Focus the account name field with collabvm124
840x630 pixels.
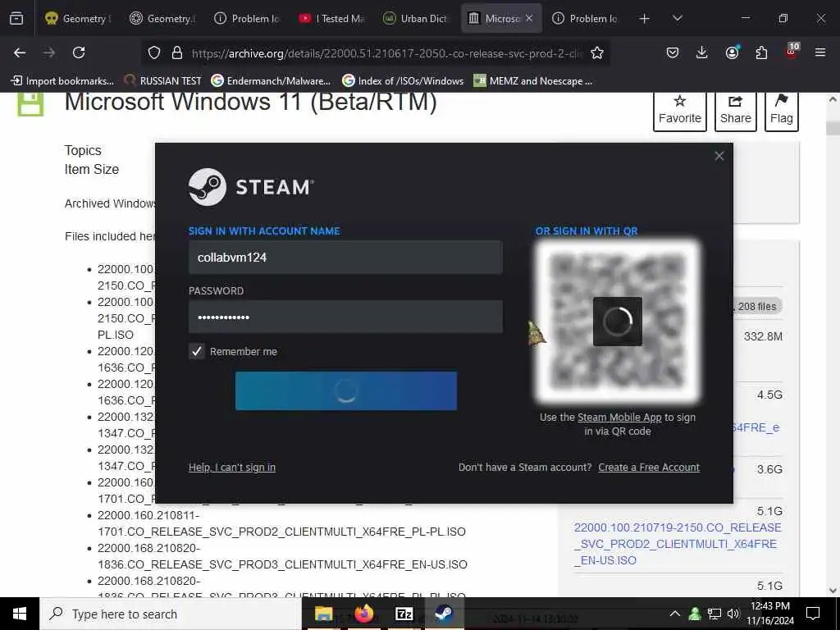point(345,257)
